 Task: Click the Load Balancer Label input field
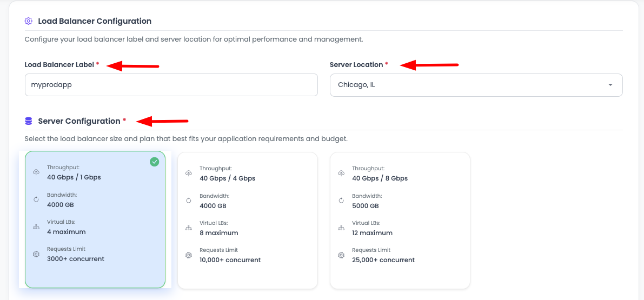(171, 85)
